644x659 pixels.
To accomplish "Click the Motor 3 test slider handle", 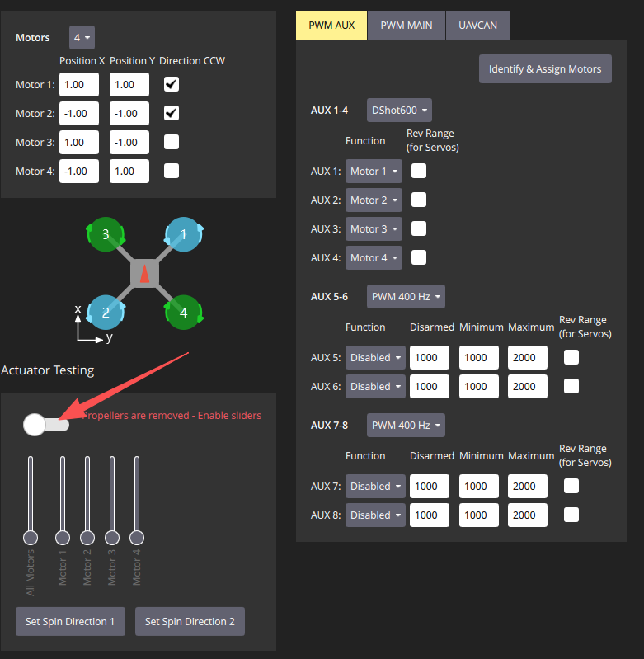I will (x=112, y=538).
